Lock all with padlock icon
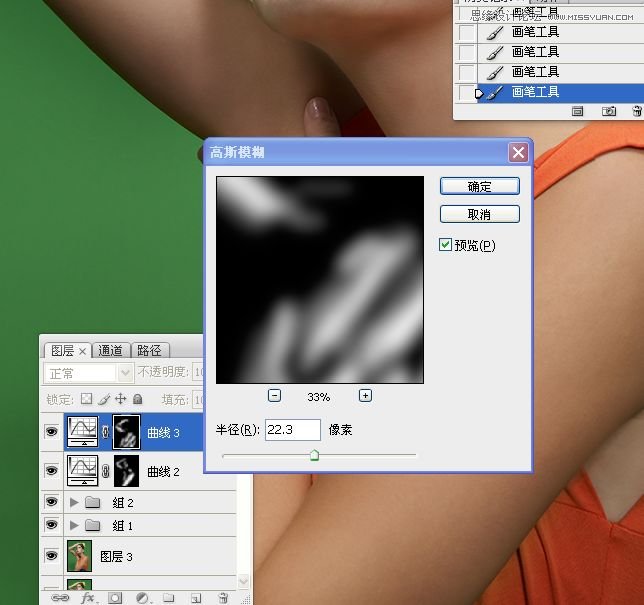 pos(138,398)
